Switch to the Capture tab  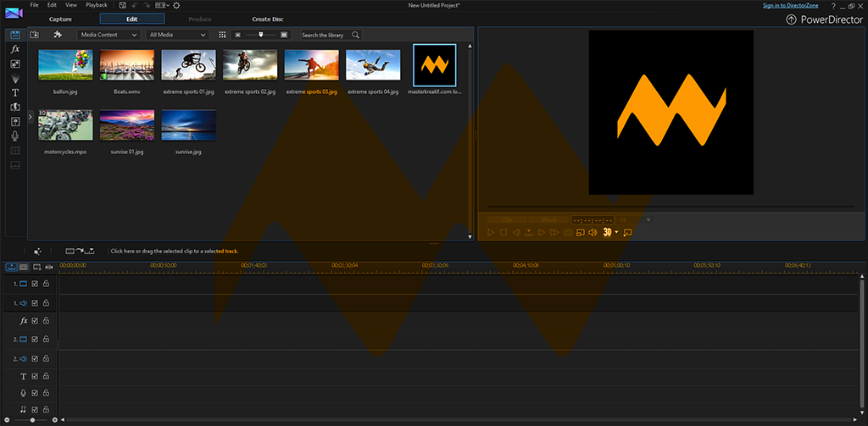[60, 19]
